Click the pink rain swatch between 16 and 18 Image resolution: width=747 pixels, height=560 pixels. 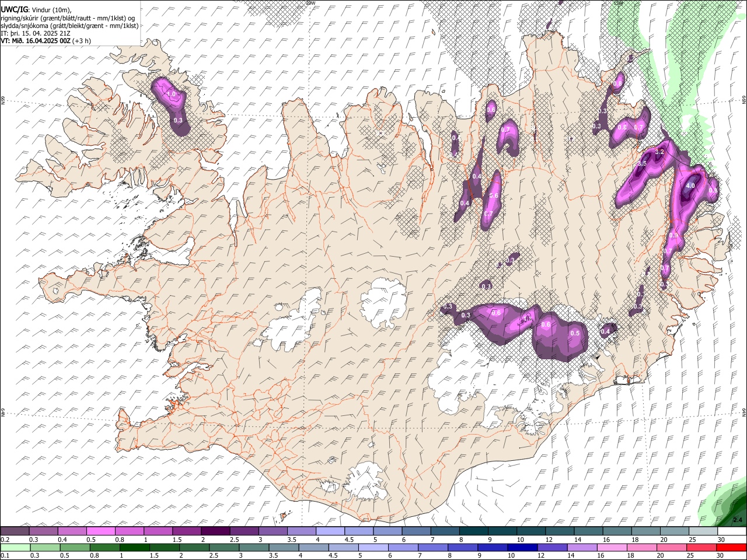tap(612, 547)
